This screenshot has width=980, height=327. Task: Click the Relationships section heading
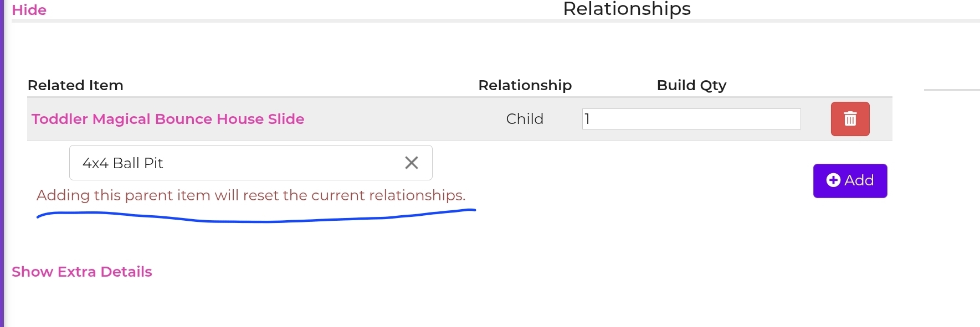click(x=627, y=9)
